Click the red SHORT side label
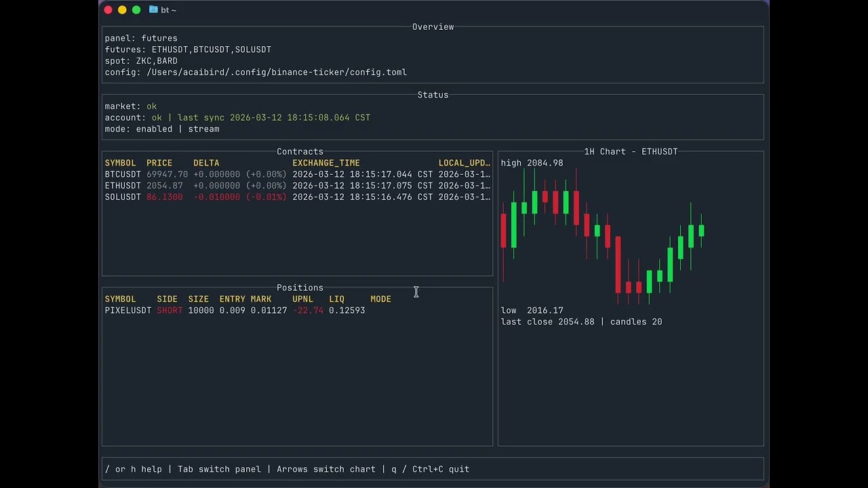This screenshot has width=868, height=488. tap(170, 310)
